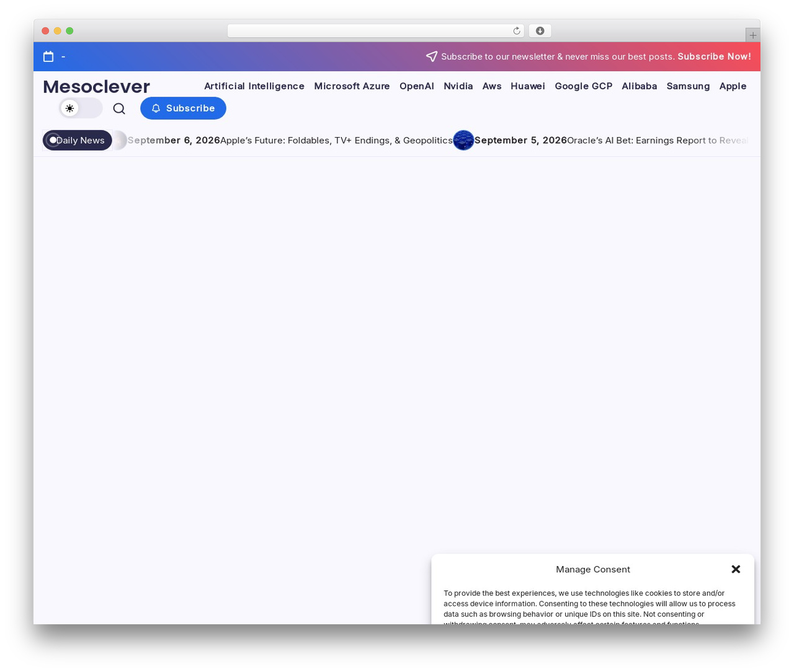Image resolution: width=794 pixels, height=672 pixels.
Task: Click the blue Subscribe button
Action: pos(183,108)
